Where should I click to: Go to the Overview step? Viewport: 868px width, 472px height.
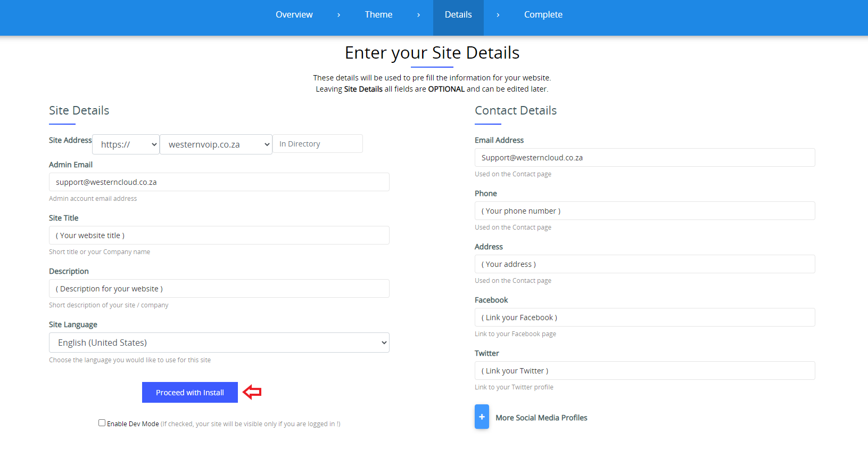click(x=294, y=15)
